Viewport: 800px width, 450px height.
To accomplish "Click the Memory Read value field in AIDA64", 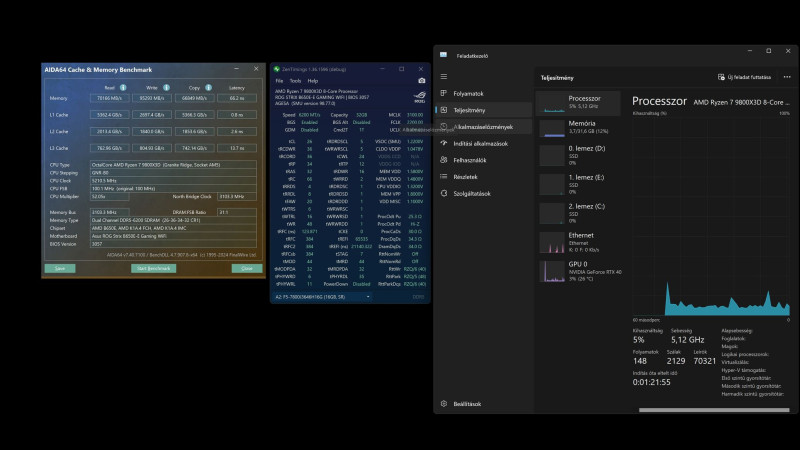I will [110, 98].
